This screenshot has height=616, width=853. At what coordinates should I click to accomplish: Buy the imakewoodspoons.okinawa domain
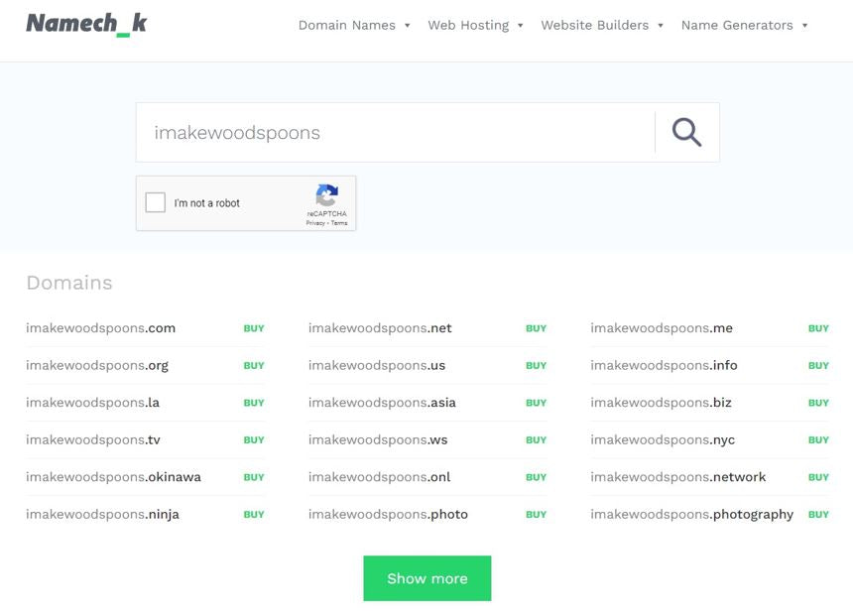point(254,477)
